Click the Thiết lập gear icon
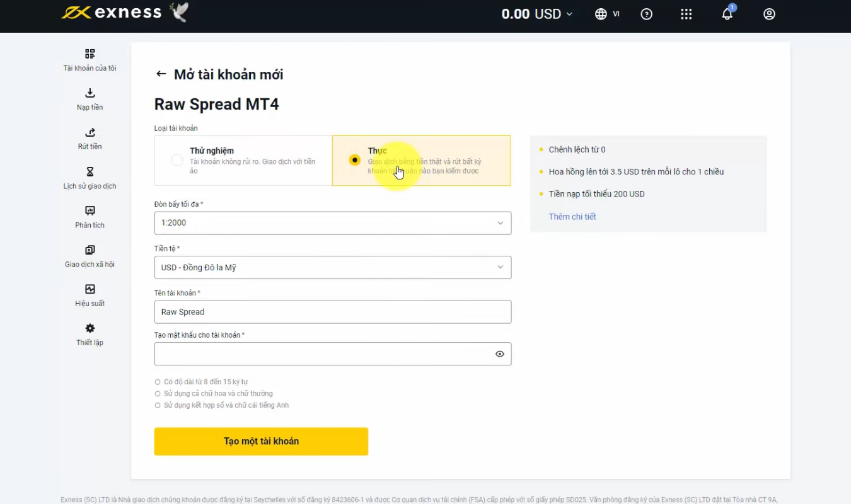 tap(90, 328)
